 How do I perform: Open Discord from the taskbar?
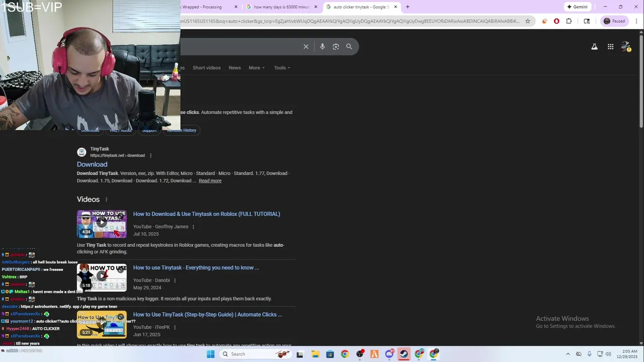(389, 354)
